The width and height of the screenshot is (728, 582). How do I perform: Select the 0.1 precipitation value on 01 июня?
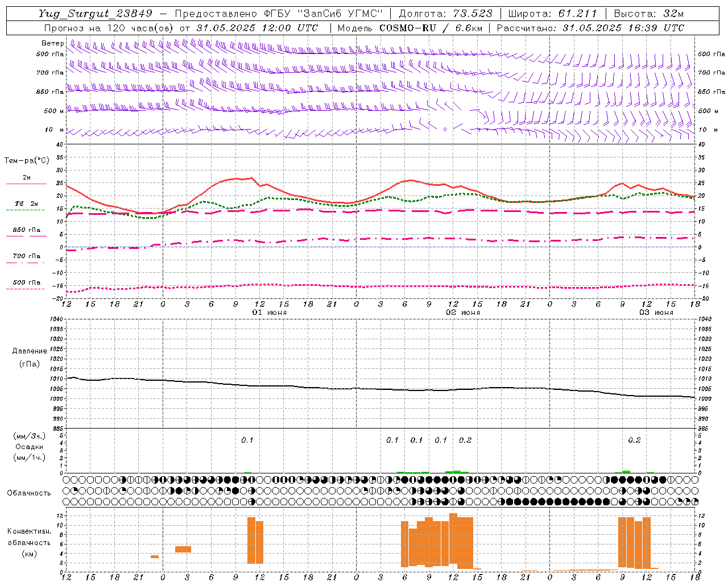[247, 440]
